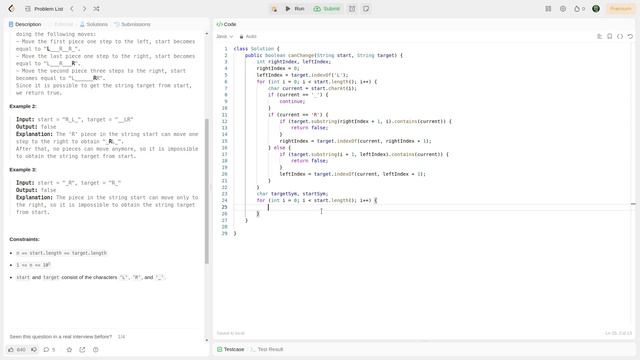Viewport: 640px width, 360px height.
Task: Open the Testcase tab
Action: [x=231, y=349]
